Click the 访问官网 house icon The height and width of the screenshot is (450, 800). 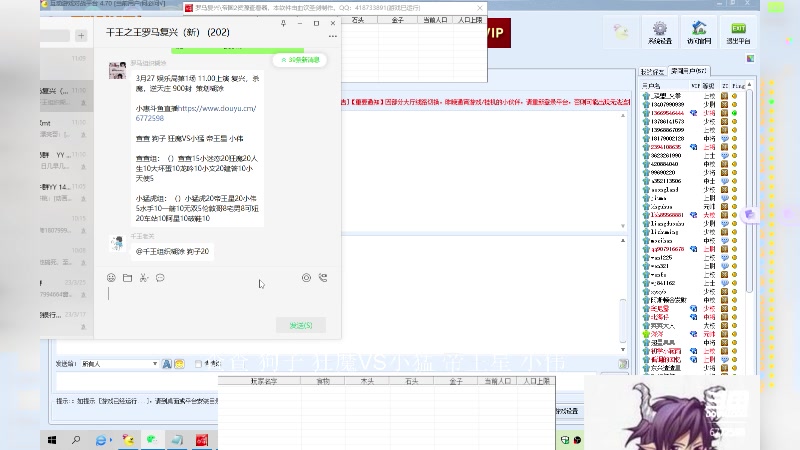pos(699,33)
